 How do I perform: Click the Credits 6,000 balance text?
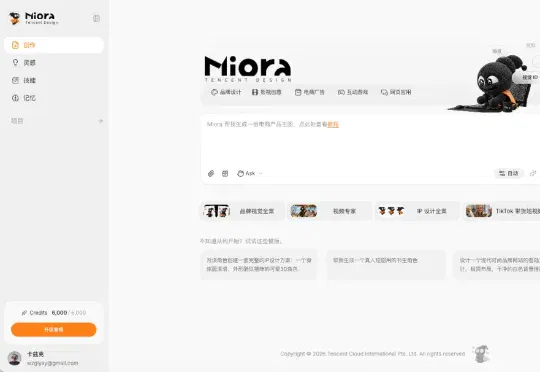click(x=54, y=313)
